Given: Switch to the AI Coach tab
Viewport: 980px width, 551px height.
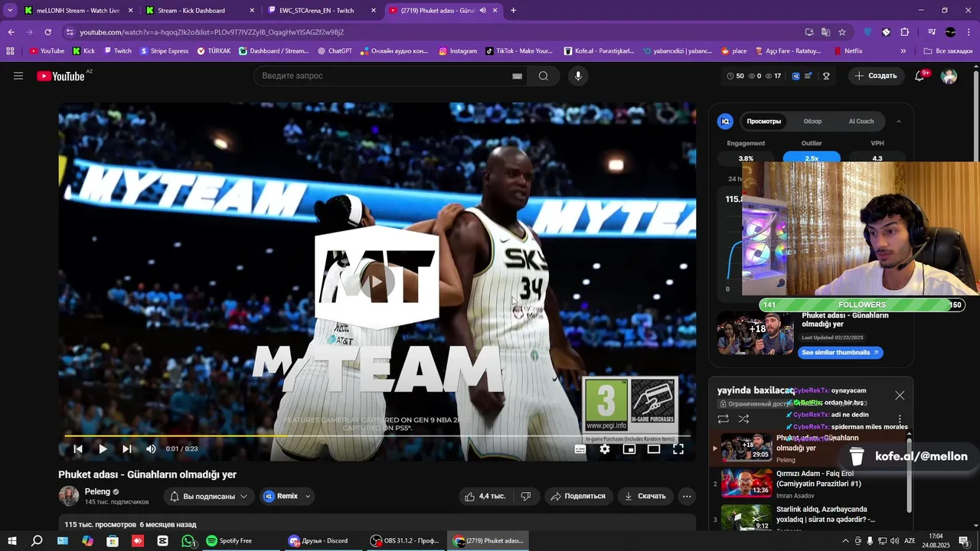Looking at the screenshot, I should tap(861, 121).
